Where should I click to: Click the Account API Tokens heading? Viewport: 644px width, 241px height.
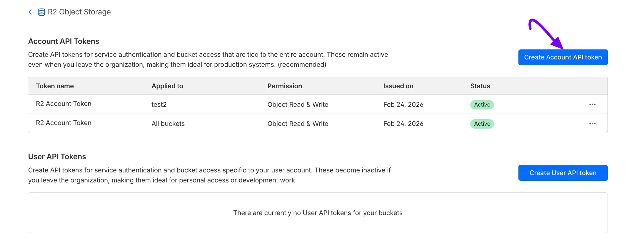point(64,41)
